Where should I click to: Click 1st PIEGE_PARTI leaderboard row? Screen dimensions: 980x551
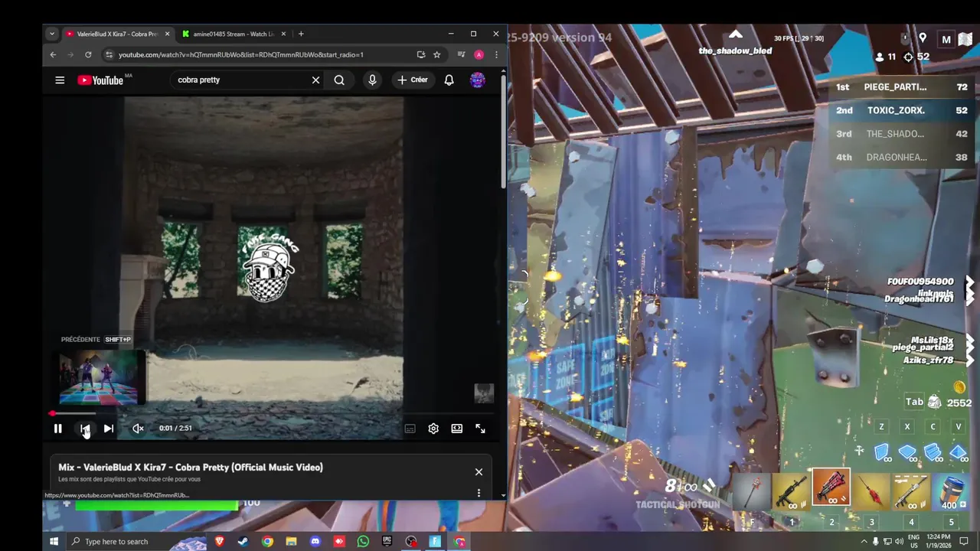[902, 87]
